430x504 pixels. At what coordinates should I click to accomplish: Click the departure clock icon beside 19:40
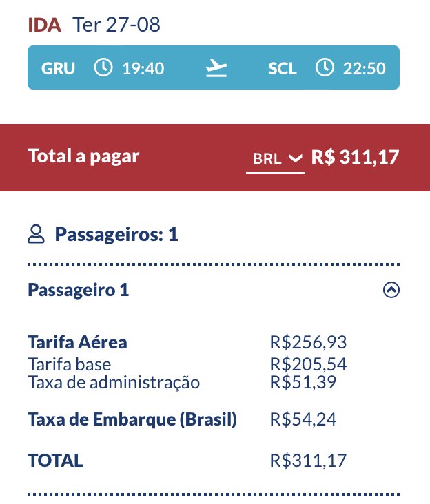[103, 67]
